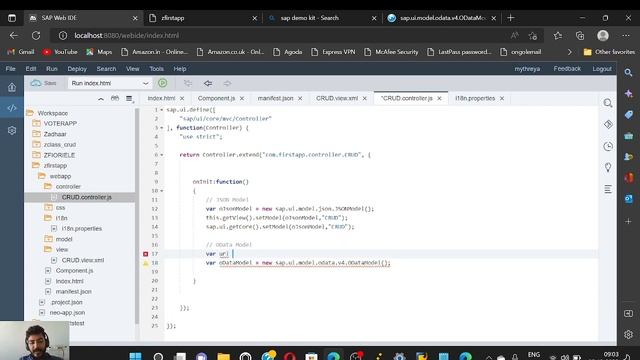The height and width of the screenshot is (360, 640).
Task: Add an Edge sidebar item with plus
Action: (x=629, y=221)
